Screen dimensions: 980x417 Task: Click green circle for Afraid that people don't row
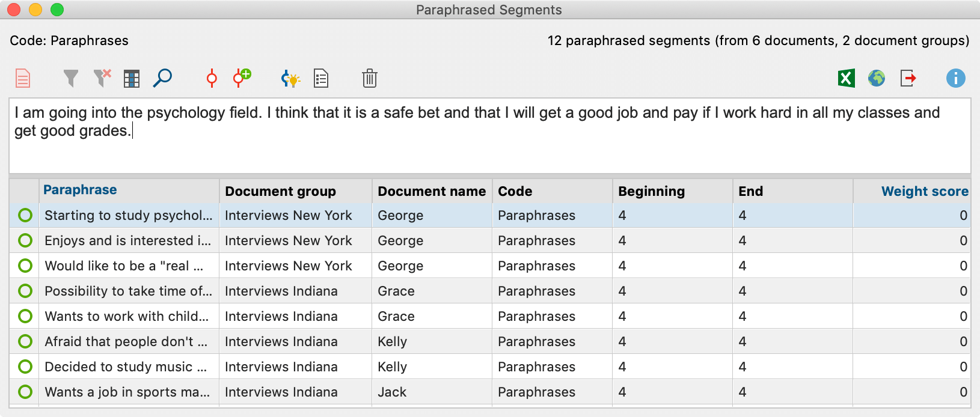25,341
